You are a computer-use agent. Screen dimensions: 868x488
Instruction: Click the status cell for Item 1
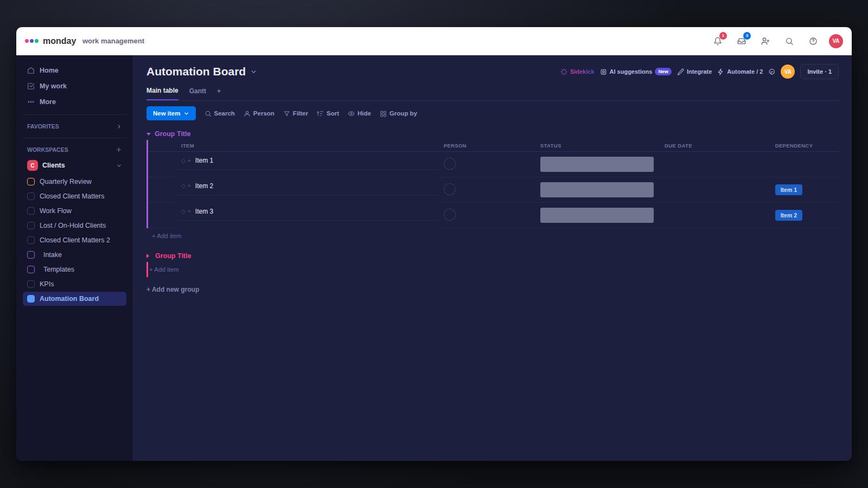(597, 164)
